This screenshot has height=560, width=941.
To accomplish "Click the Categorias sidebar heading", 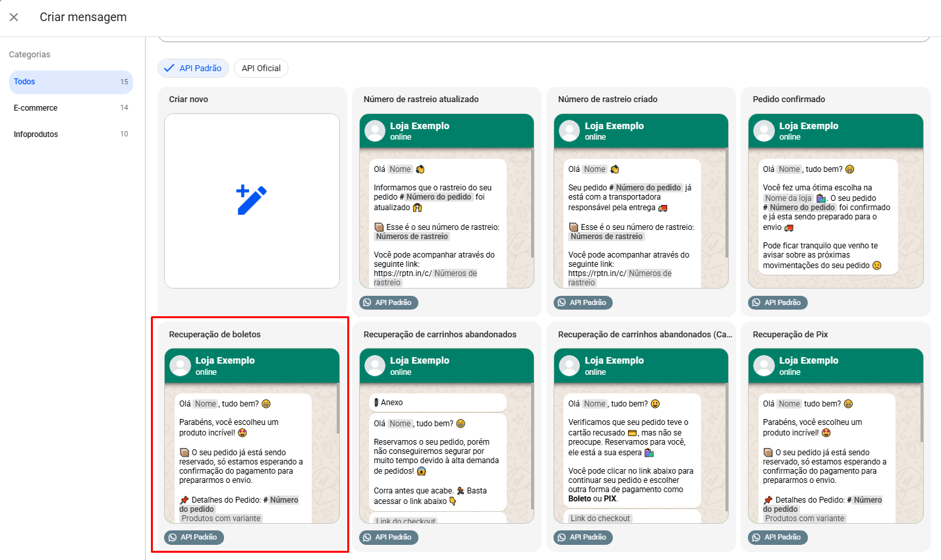I will click(x=30, y=55).
